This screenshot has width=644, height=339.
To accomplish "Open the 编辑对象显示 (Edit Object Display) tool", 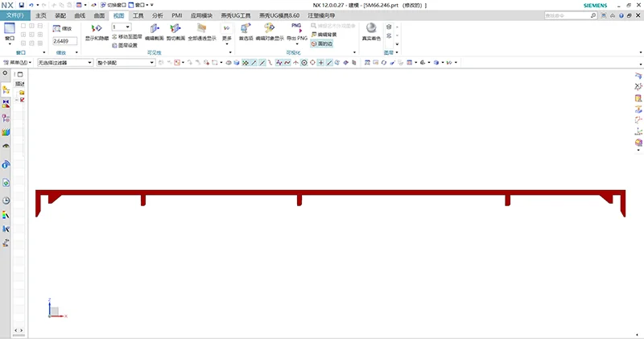I will (x=270, y=29).
